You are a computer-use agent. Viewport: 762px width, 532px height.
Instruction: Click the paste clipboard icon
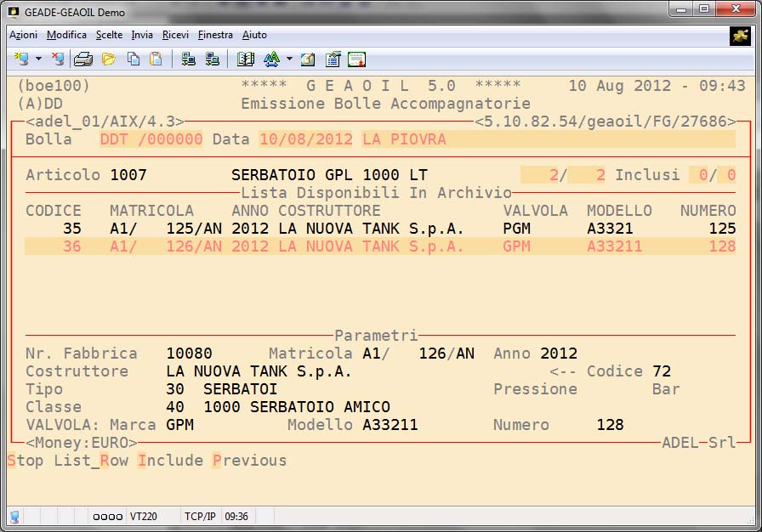(x=156, y=59)
